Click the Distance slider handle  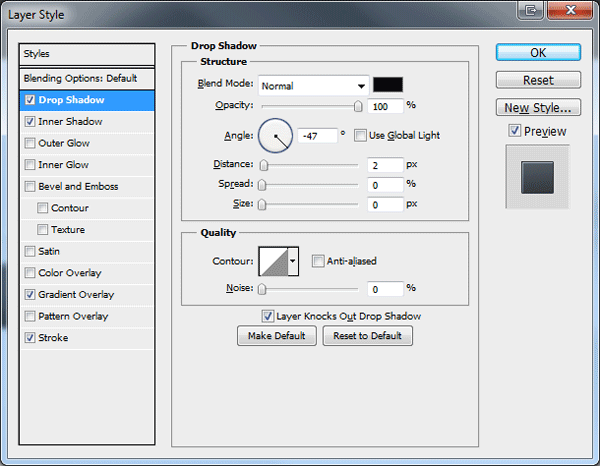pyautogui.click(x=264, y=165)
